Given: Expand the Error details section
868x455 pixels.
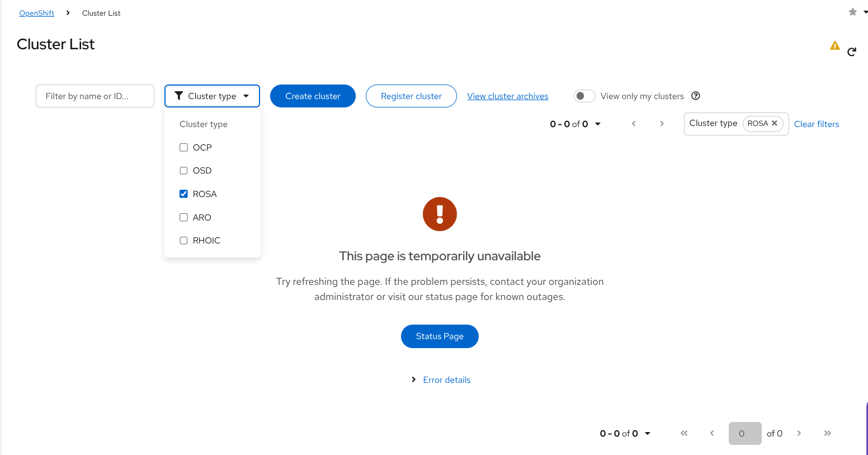Looking at the screenshot, I should (x=446, y=380).
